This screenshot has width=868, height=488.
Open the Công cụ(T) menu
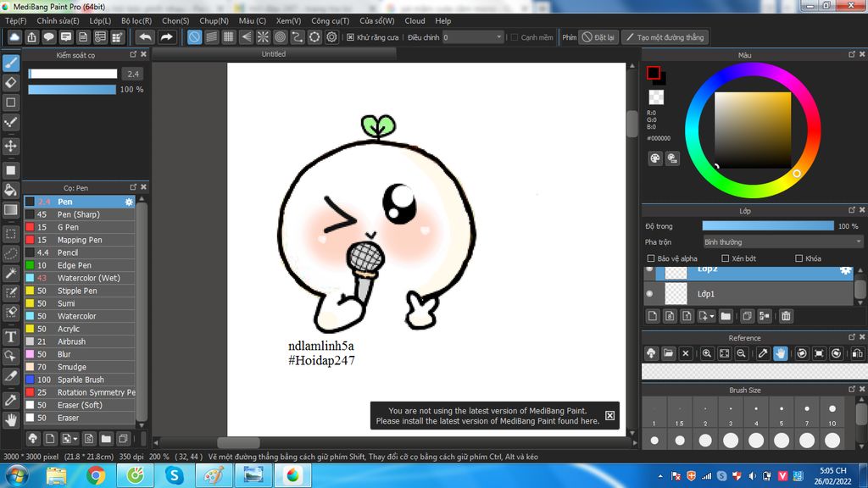click(330, 20)
